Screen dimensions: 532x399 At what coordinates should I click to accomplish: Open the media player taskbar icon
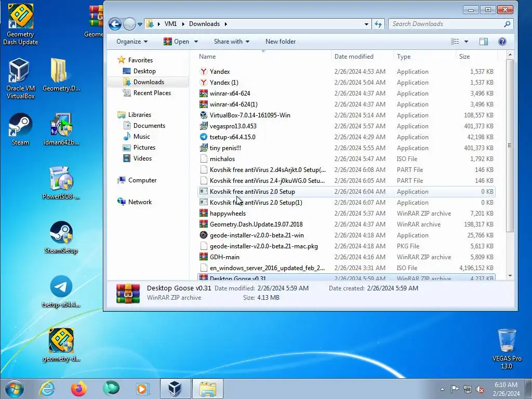coord(142,389)
